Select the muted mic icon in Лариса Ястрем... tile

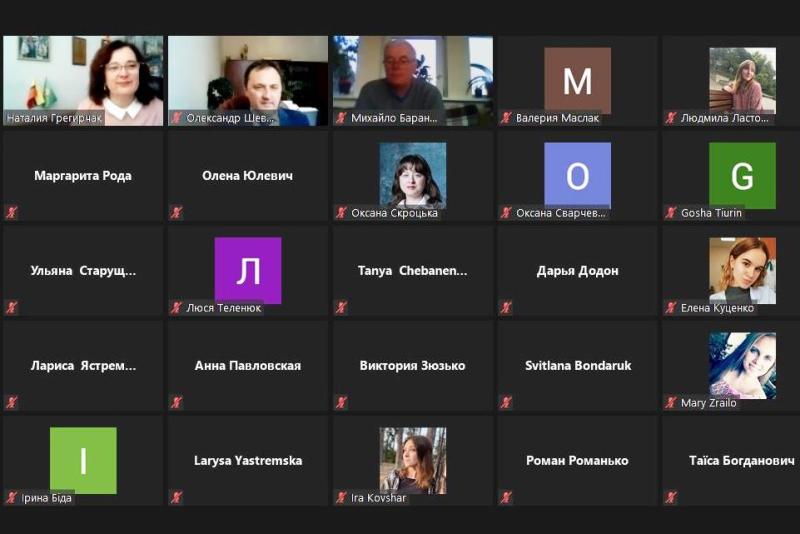pos(11,402)
